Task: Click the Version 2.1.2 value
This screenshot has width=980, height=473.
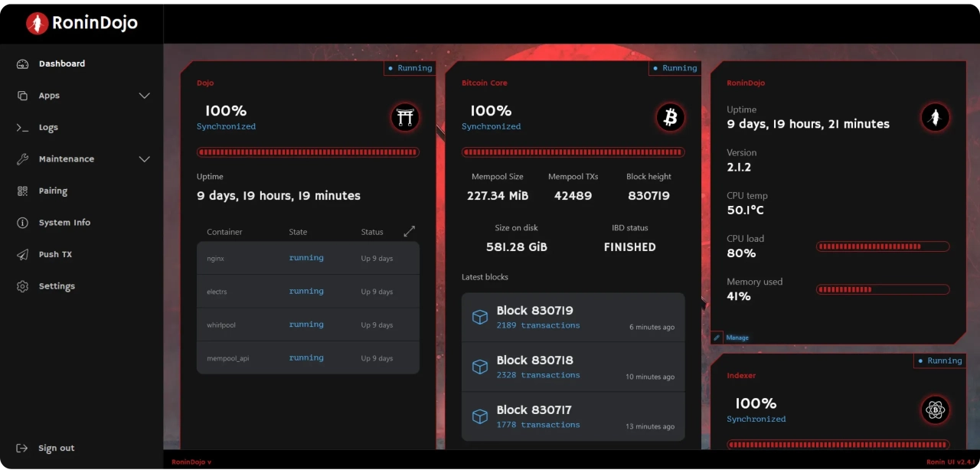Action: pos(739,167)
